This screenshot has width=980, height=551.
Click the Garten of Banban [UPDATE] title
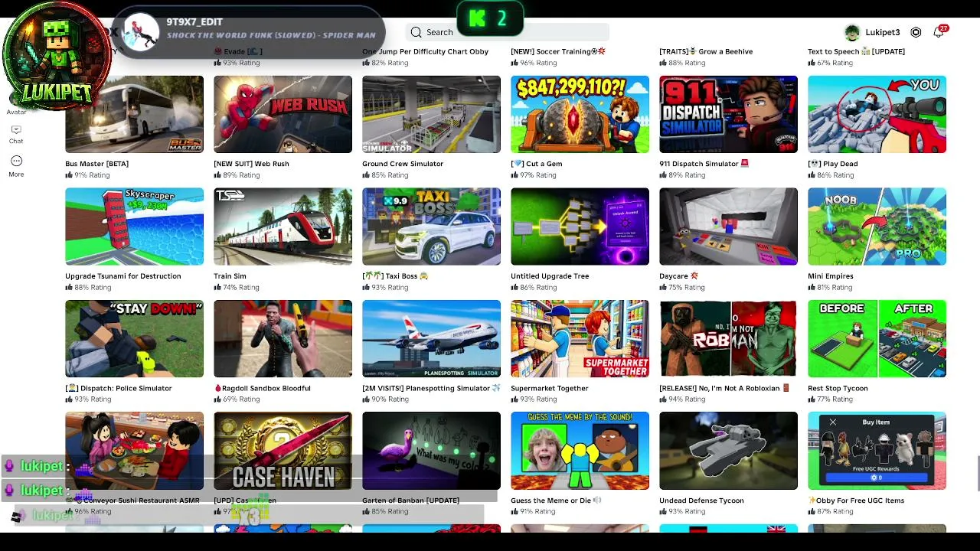pos(411,500)
